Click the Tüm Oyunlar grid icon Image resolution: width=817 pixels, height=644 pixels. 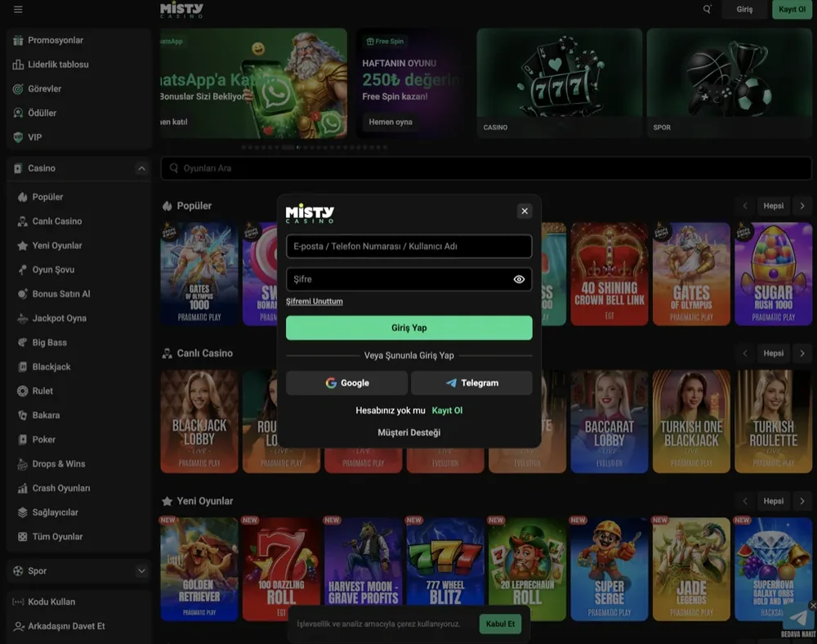(x=22, y=537)
